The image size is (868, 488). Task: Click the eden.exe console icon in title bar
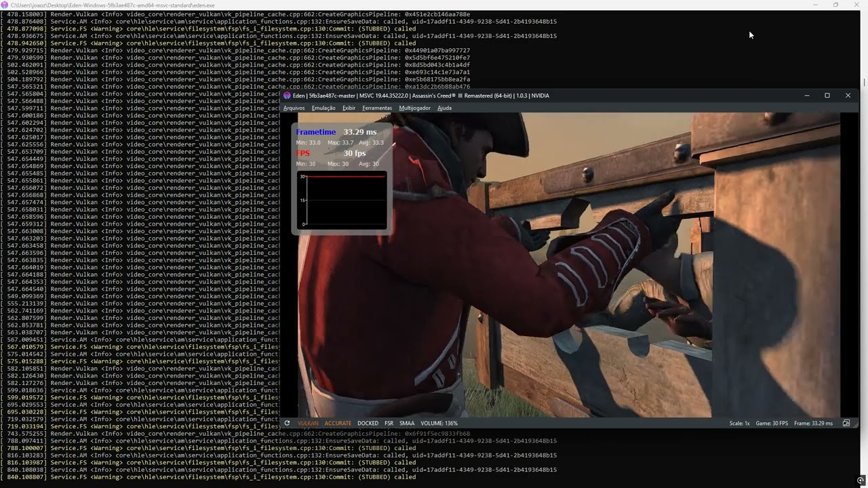click(x=5, y=5)
